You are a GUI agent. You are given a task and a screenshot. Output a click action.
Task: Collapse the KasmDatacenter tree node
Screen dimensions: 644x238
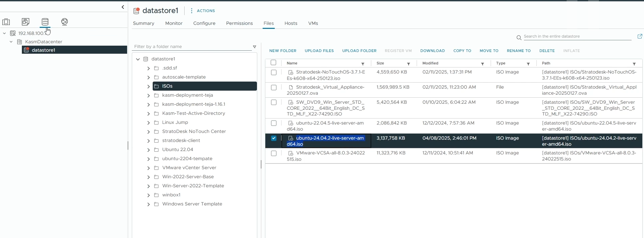point(11,42)
